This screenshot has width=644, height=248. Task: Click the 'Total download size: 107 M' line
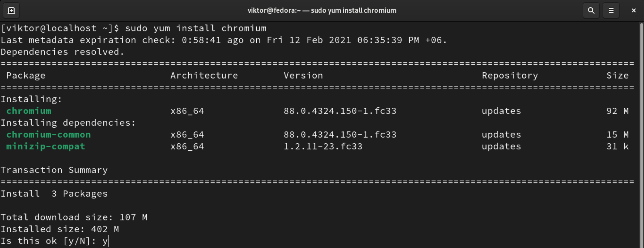click(74, 217)
